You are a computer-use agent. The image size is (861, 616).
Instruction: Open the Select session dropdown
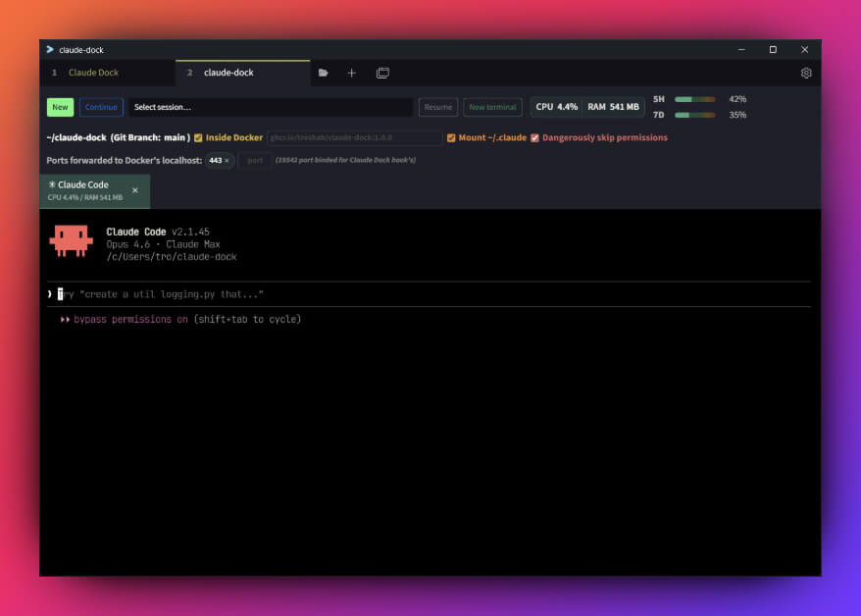270,107
